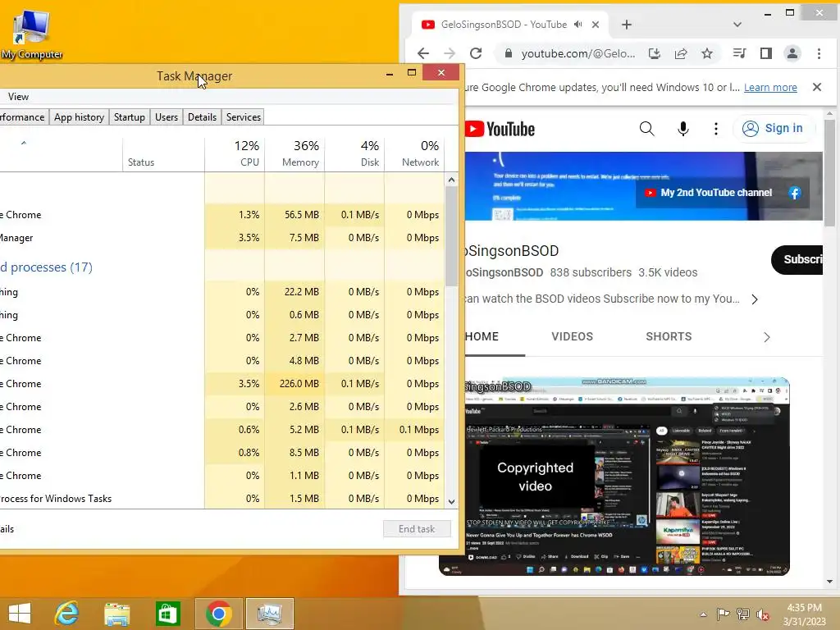The height and width of the screenshot is (630, 840).
Task: Play the featured Copyrighted video thumbnail
Action: (614, 477)
